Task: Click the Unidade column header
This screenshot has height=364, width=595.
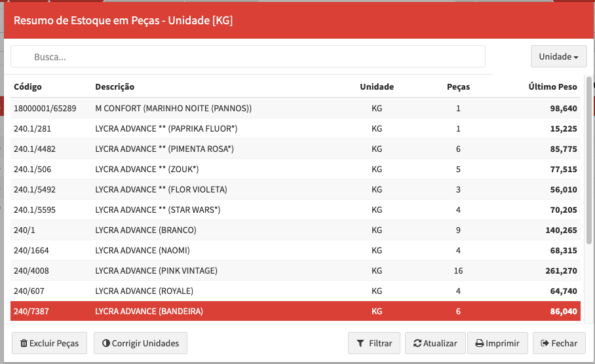Action: 377,86
